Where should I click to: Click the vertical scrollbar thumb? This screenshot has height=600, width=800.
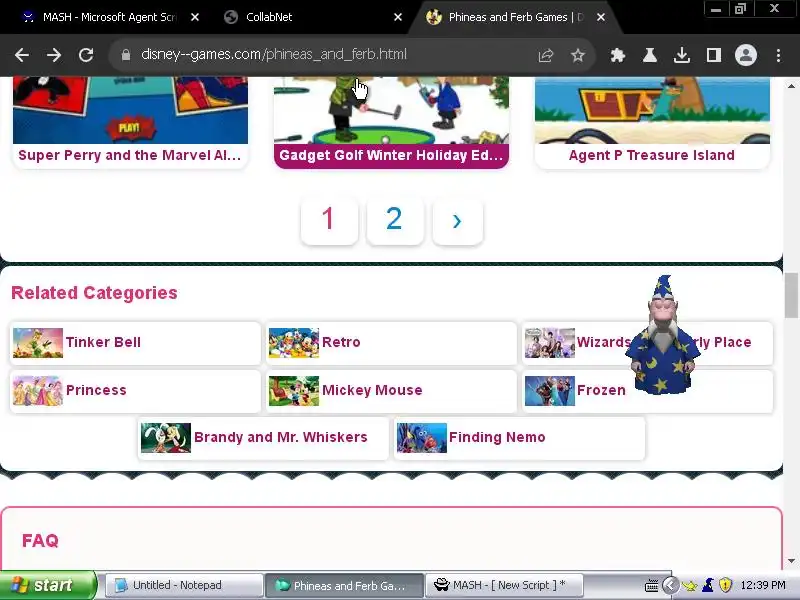[x=791, y=295]
